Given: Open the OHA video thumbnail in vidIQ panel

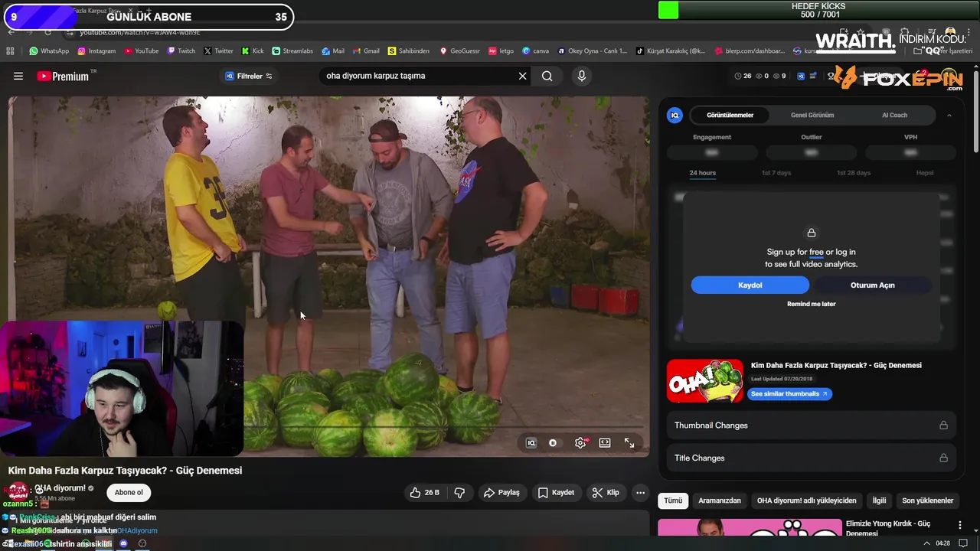Looking at the screenshot, I should pos(704,381).
